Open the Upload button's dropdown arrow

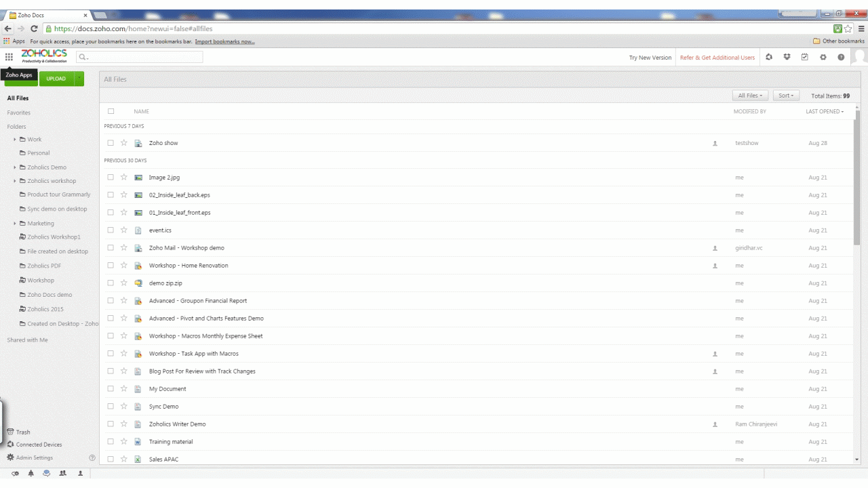tap(79, 79)
